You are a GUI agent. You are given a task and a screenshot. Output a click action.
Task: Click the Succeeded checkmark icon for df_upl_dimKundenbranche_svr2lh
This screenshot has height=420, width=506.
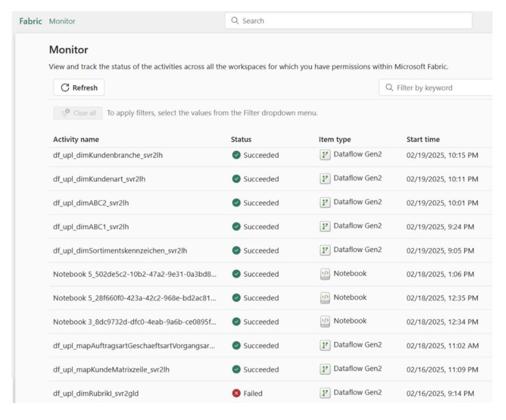tap(236, 155)
